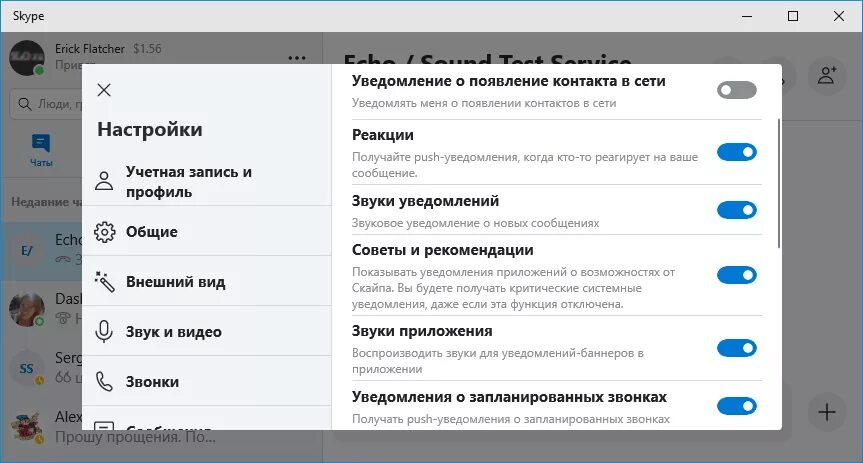Open the chat with SS avatar

pos(42,368)
